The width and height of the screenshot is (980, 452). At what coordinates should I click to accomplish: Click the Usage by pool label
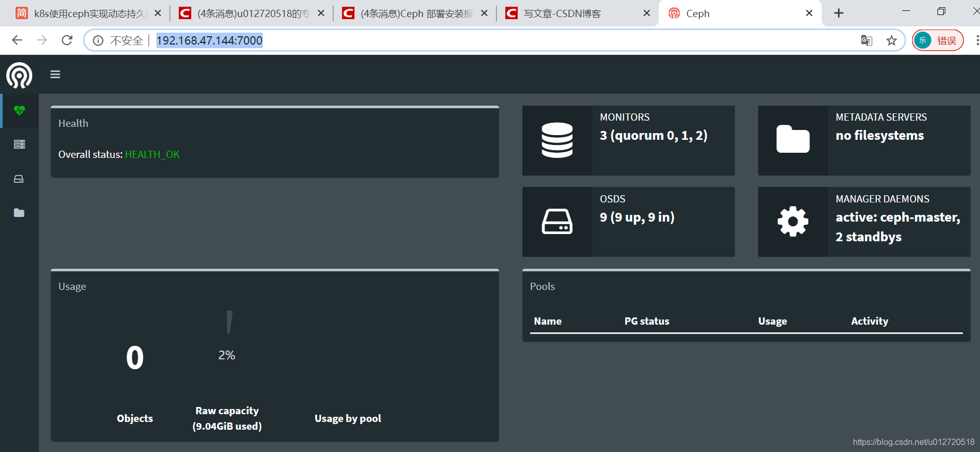click(348, 418)
